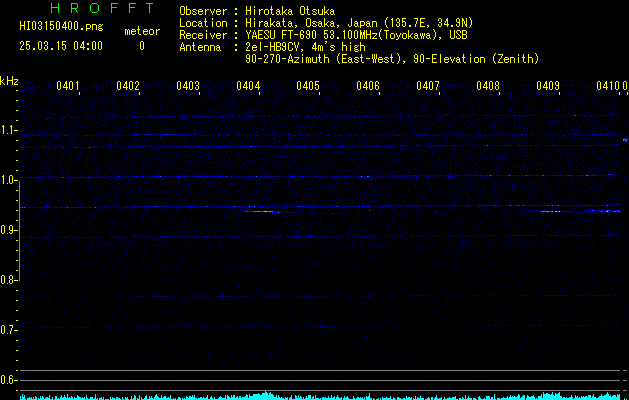The image size is (629, 400).
Task: Click the bright echo near 0409
Action: point(550,211)
